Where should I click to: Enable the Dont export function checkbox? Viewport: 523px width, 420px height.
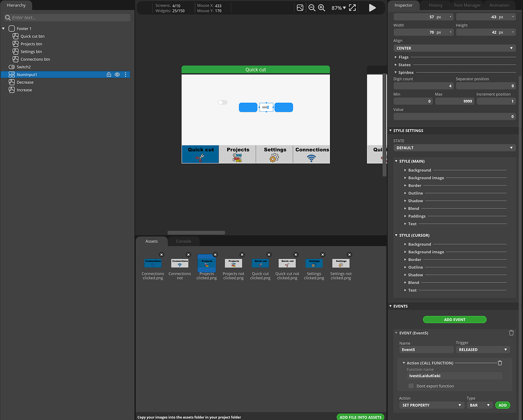[x=411, y=386]
